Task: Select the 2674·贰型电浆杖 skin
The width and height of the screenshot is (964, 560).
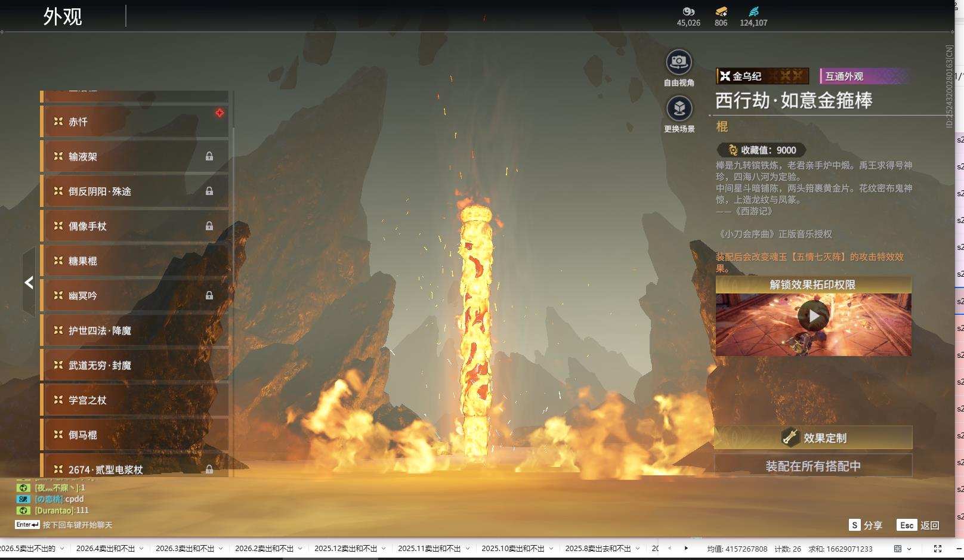Action: 135,466
